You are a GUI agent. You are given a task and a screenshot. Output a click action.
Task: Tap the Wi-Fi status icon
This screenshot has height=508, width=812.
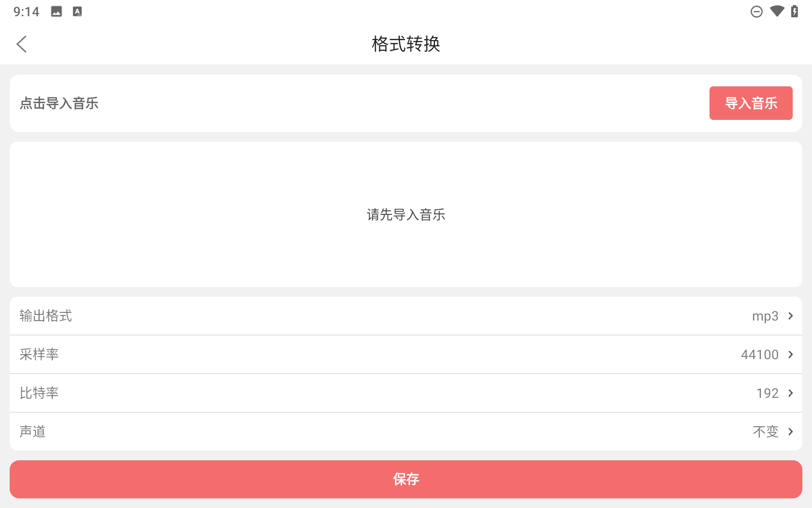pyautogui.click(x=776, y=11)
